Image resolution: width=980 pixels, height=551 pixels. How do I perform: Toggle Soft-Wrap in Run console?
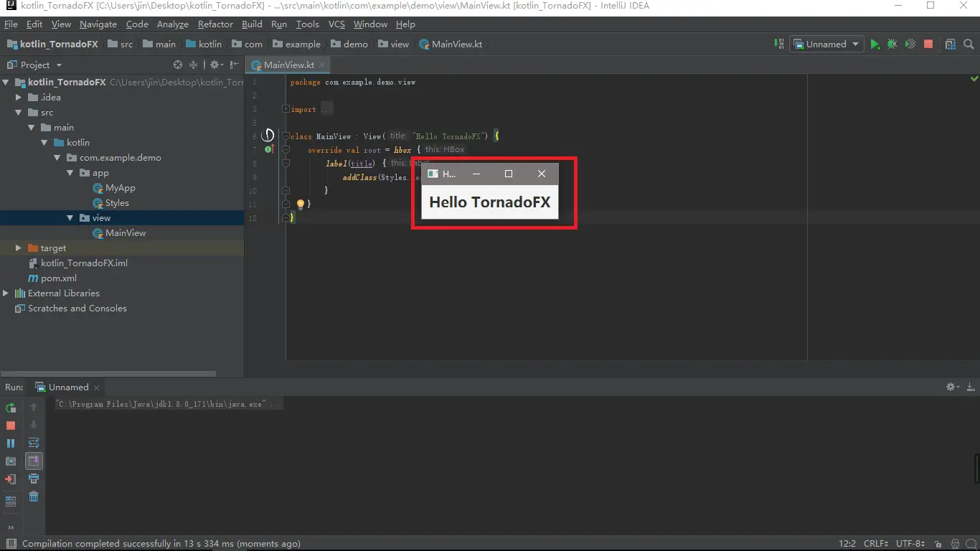coord(34,443)
